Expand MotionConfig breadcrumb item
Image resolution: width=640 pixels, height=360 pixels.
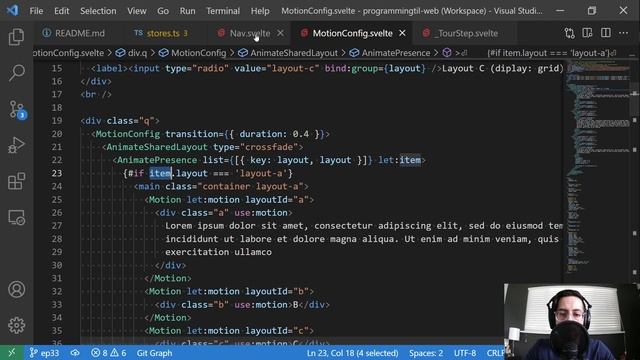(x=193, y=53)
